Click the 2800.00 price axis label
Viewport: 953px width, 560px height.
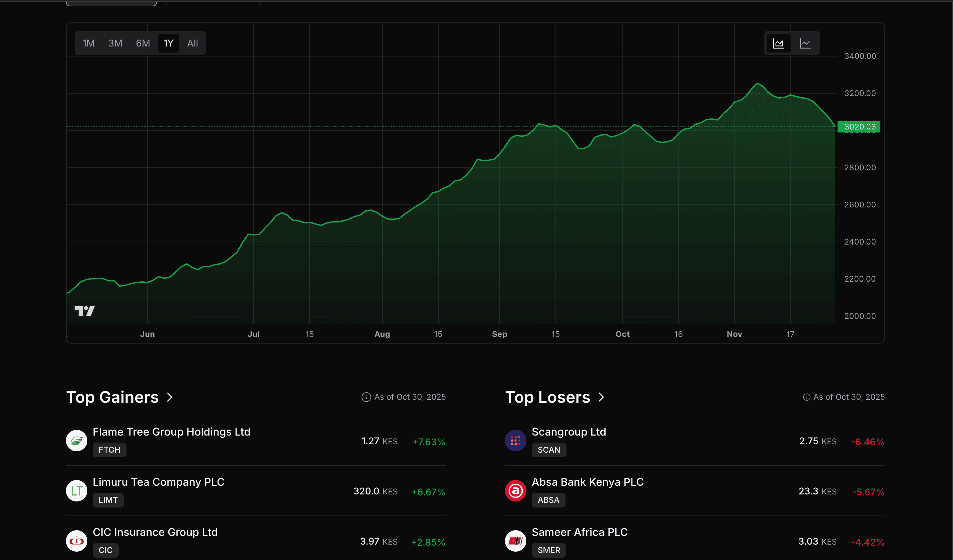(860, 168)
